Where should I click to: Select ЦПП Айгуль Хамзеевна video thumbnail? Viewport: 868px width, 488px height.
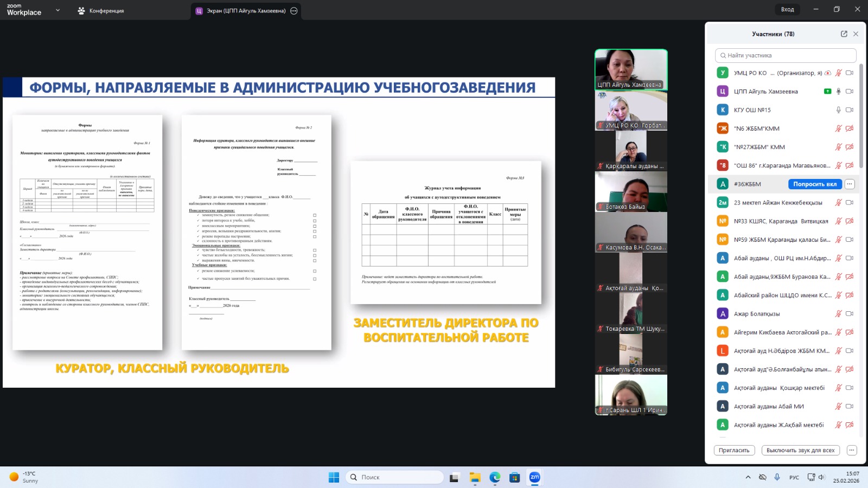pyautogui.click(x=631, y=69)
